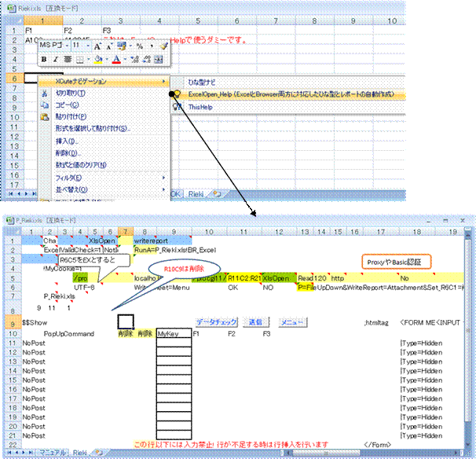476x459 pixels.
Task: Open the MS P font name dropdown
Action: click(67, 46)
